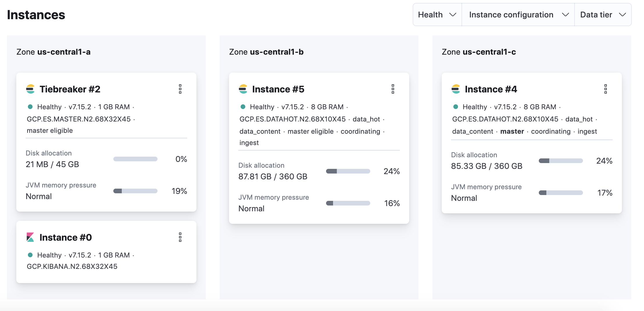Screen dimensions: 644x311
Task: Open the Instance #0 kebab menu
Action: 180,237
